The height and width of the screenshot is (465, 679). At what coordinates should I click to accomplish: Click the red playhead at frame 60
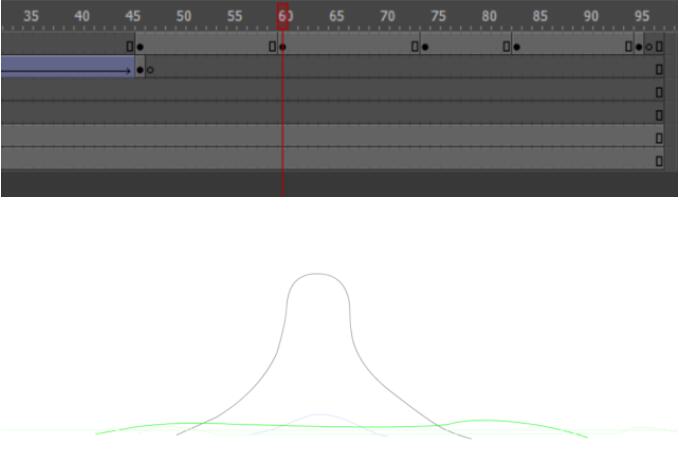tap(282, 16)
